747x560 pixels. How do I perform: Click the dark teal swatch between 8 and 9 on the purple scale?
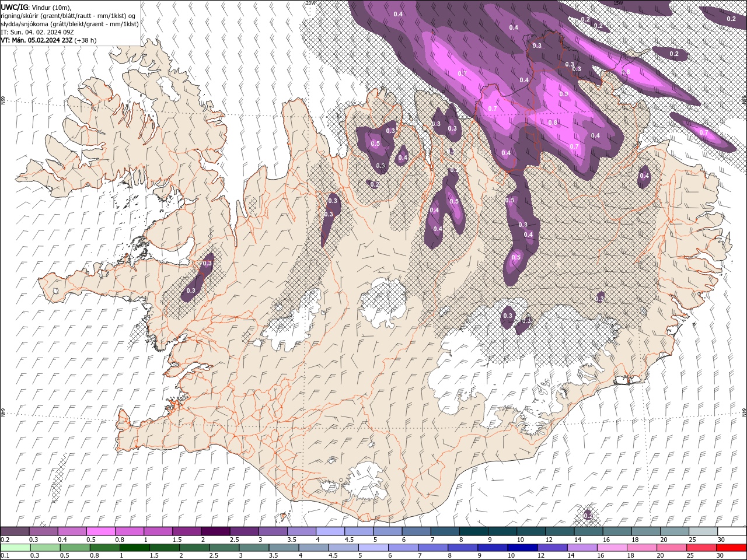click(x=474, y=531)
